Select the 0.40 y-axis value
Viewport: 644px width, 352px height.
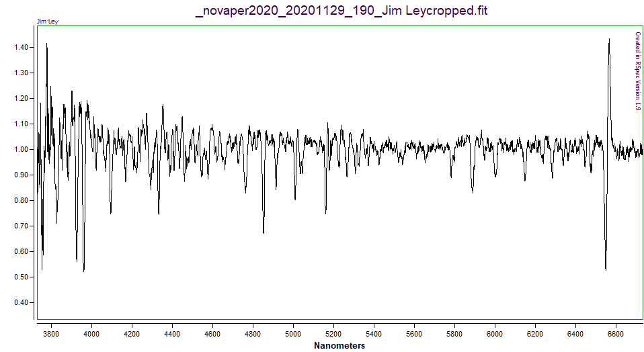(x=19, y=303)
